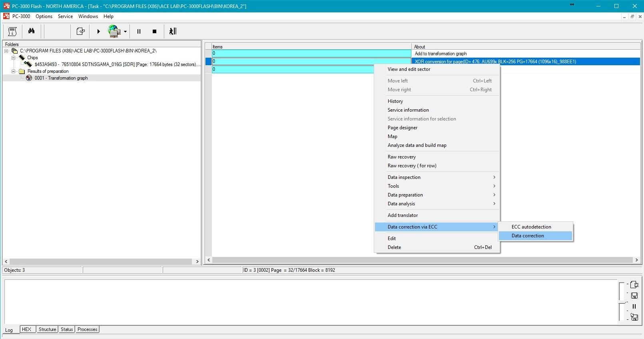Expand the Data analysis submenu
The width and height of the screenshot is (644, 339).
pyautogui.click(x=437, y=204)
